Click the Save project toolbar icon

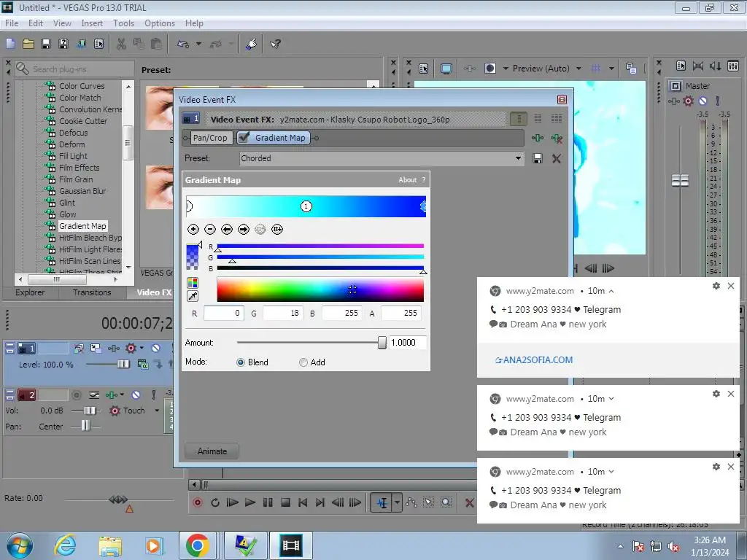46,44
